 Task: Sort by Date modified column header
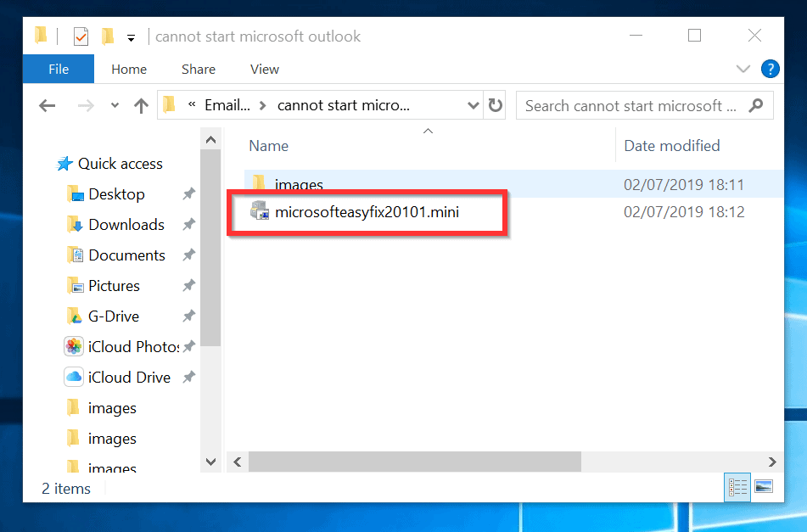pos(671,146)
